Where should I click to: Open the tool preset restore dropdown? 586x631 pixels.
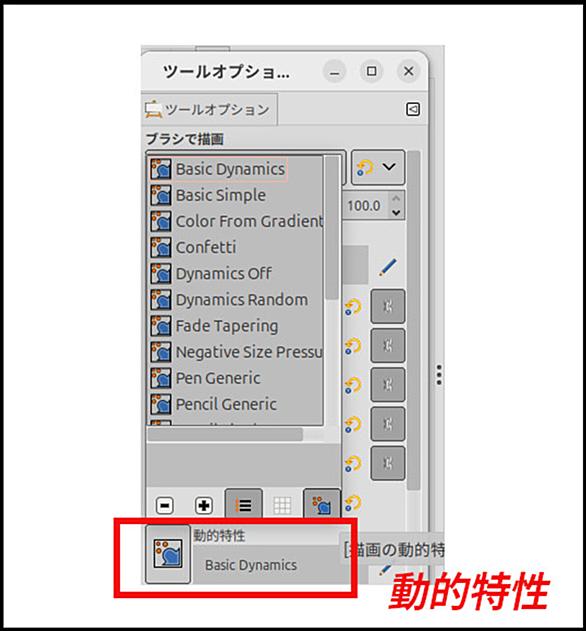pos(378,167)
